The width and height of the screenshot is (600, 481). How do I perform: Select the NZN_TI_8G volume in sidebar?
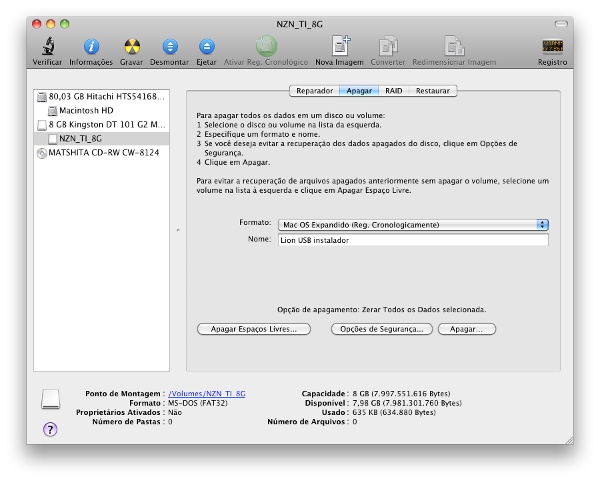pos(101,139)
